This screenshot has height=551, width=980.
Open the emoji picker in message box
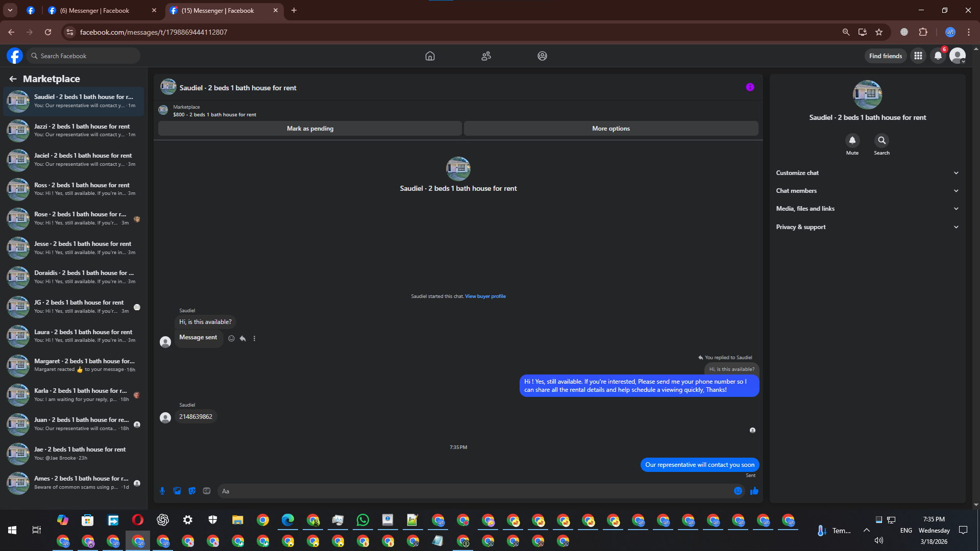tap(738, 491)
